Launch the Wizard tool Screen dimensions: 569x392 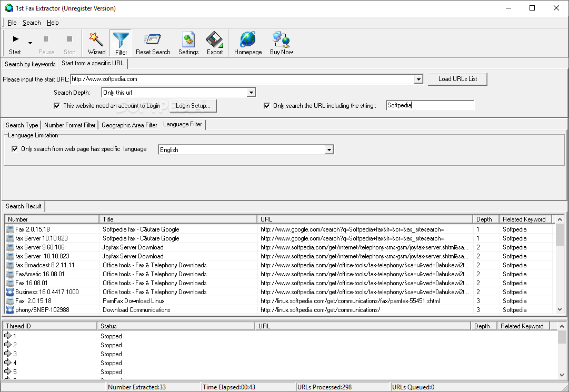point(96,44)
